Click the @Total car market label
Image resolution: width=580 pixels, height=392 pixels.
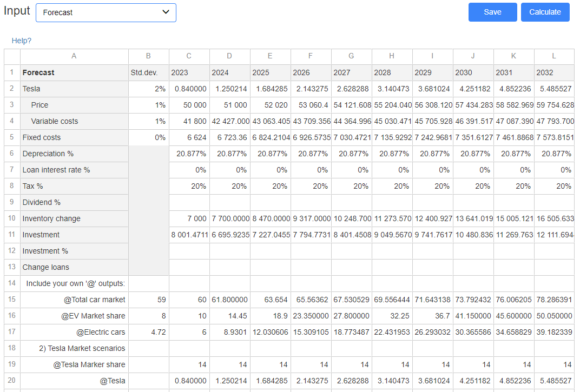coord(74,300)
